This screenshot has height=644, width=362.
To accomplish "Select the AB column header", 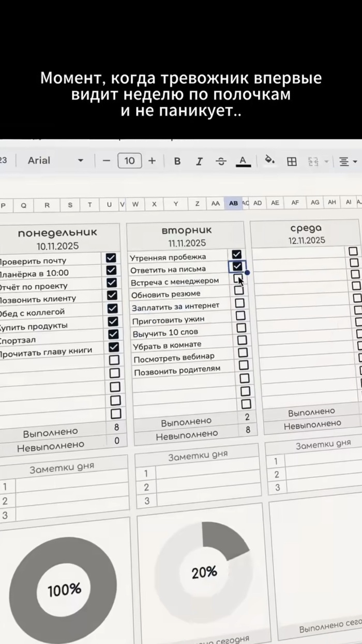I will (233, 203).
